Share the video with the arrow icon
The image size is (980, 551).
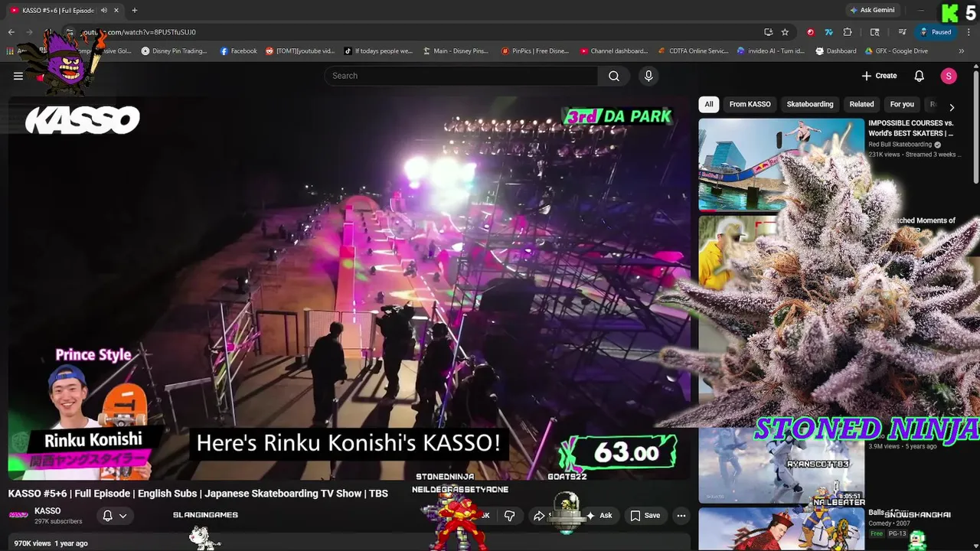click(x=539, y=516)
